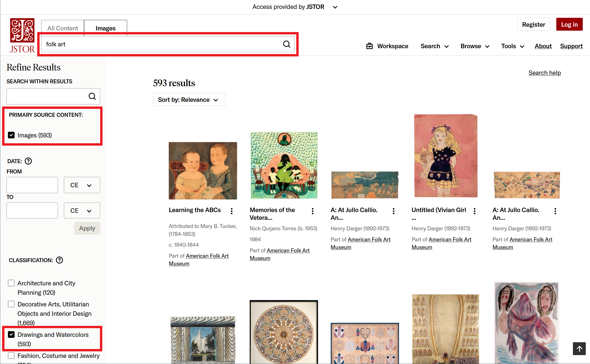
Task: Click the Register button
Action: pyautogui.click(x=533, y=24)
